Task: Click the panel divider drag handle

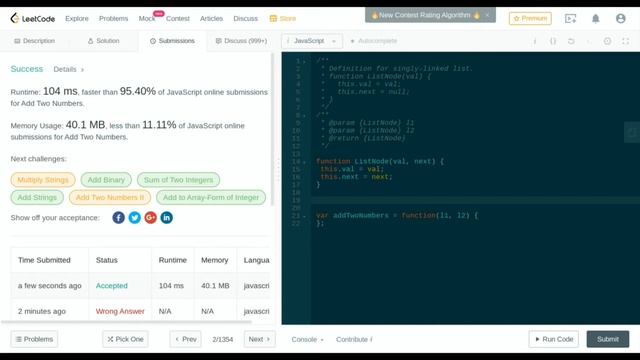Action: 278,169
